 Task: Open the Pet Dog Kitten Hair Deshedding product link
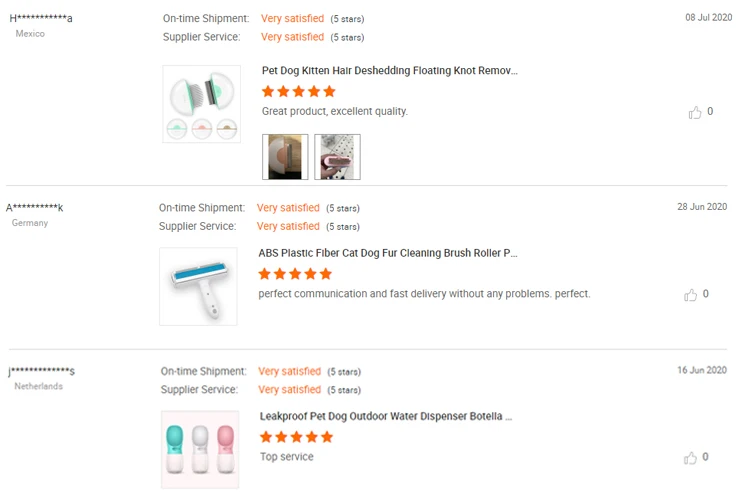tap(389, 71)
